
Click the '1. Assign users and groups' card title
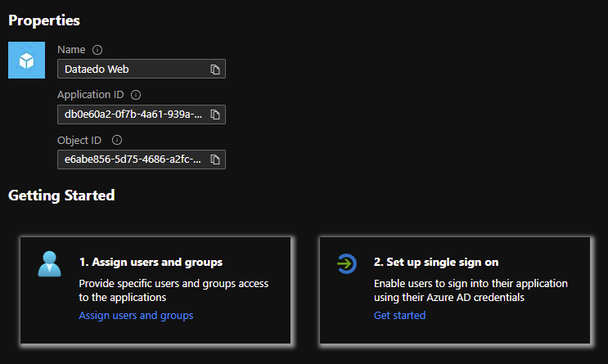(x=151, y=263)
